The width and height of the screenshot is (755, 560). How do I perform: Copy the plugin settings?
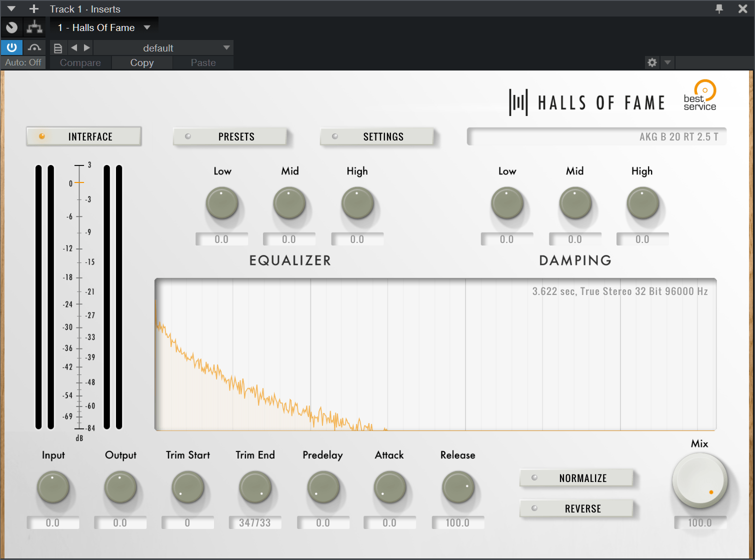pos(142,62)
